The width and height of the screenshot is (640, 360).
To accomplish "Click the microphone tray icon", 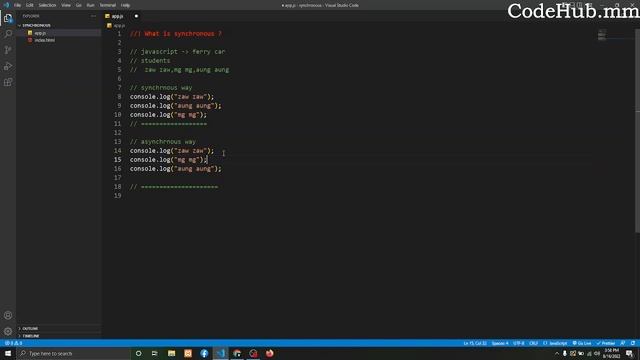I will [x=565, y=353].
